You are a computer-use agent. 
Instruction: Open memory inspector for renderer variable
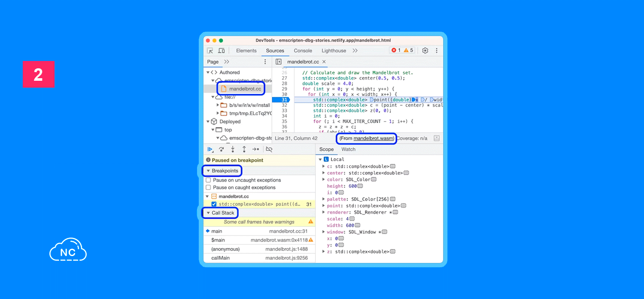click(395, 212)
